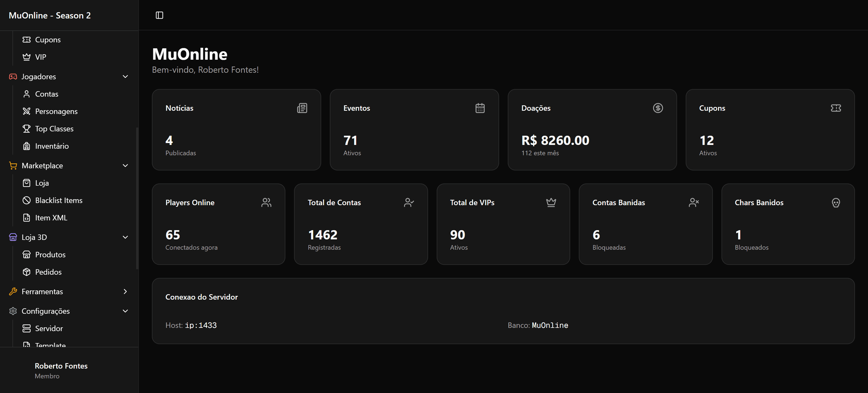
Task: Click the newspaper icon on Notícias card
Action: click(302, 108)
